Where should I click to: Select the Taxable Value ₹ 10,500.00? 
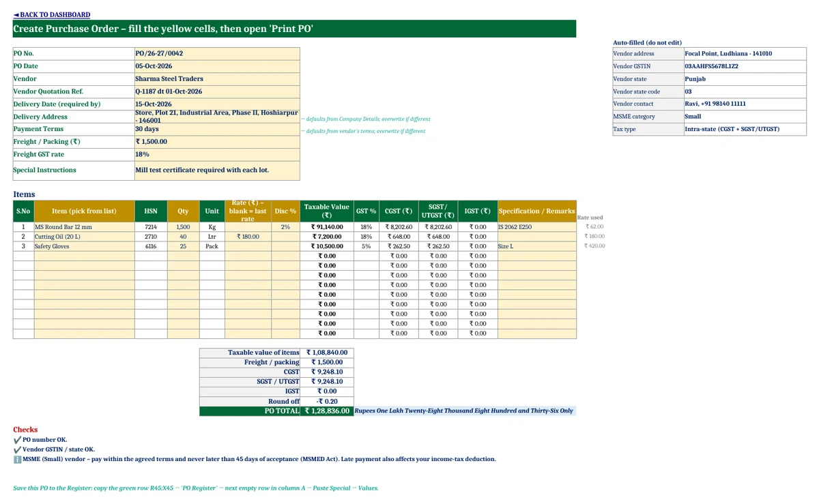(327, 246)
